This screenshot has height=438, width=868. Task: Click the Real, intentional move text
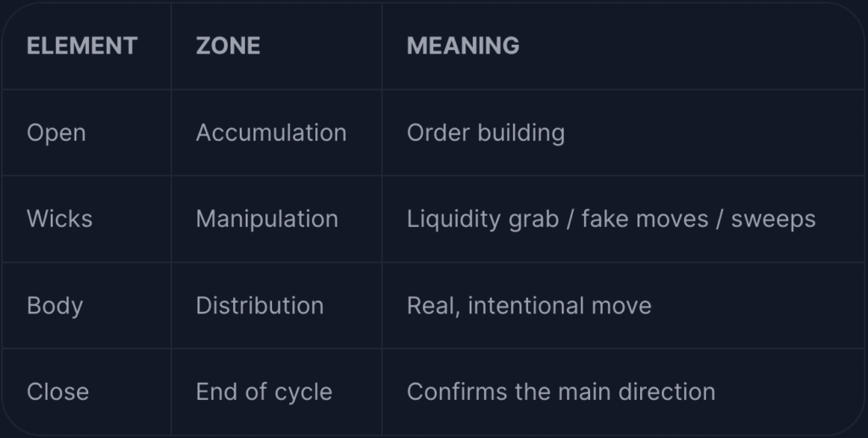529,306
